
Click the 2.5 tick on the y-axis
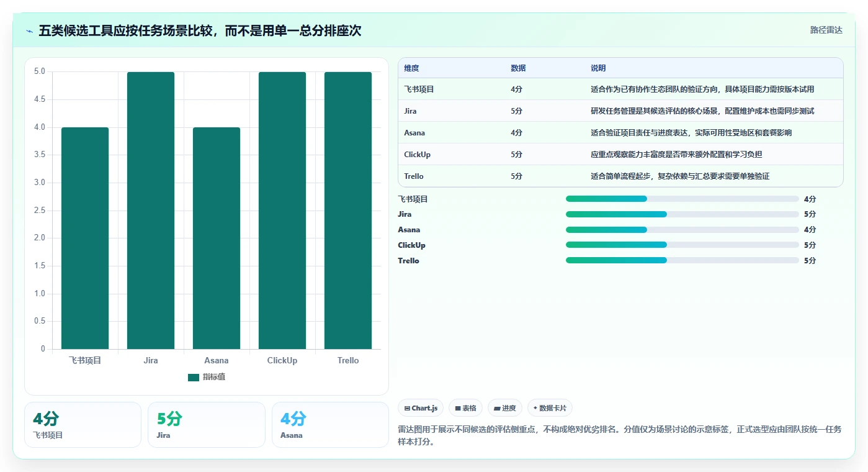[x=39, y=211]
